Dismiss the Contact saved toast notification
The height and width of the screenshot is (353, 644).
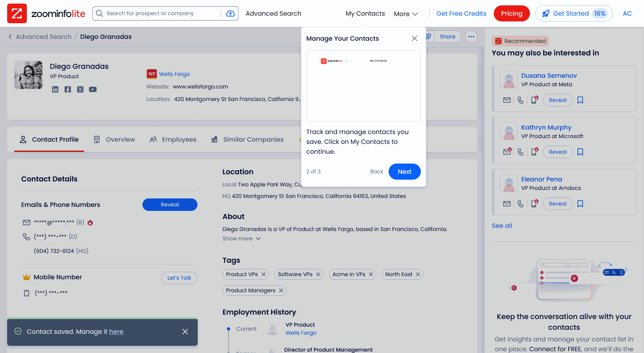point(185,332)
